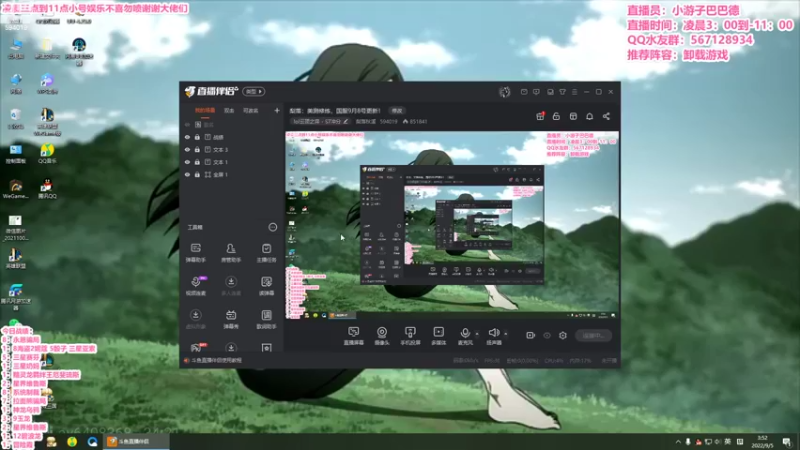Click the add scene plus icon

point(277,110)
